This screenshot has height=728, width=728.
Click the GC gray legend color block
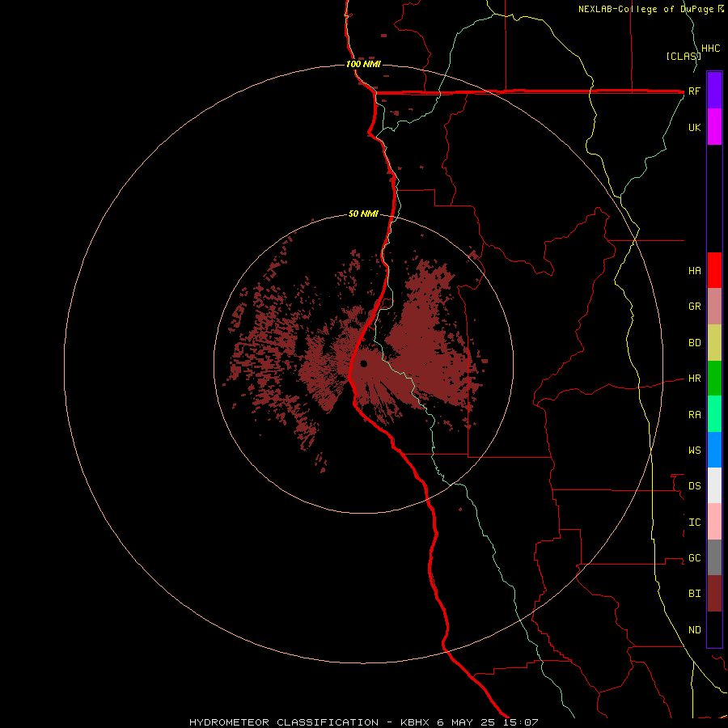714,557
